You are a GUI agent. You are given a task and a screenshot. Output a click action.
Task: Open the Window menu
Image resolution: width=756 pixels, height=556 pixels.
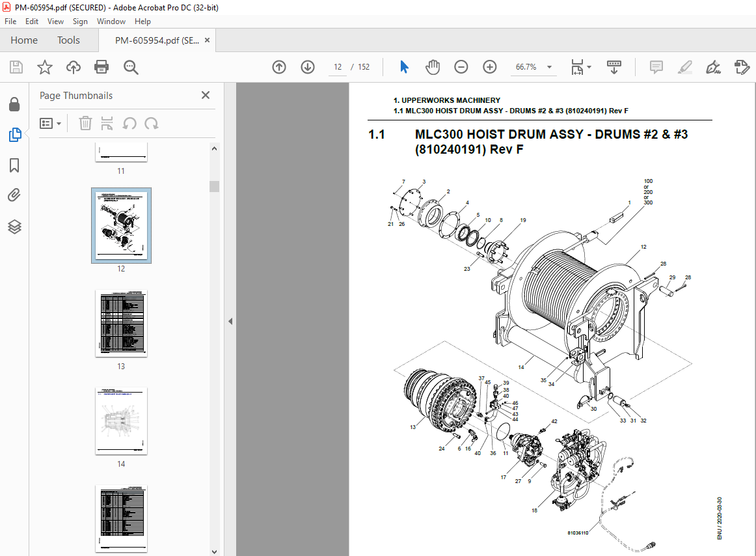[111, 21]
